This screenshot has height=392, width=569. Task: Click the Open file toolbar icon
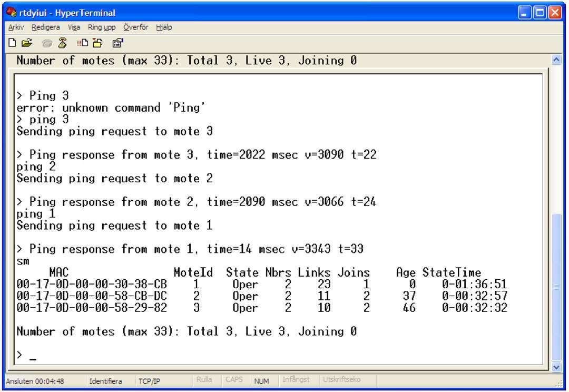pyautogui.click(x=26, y=43)
